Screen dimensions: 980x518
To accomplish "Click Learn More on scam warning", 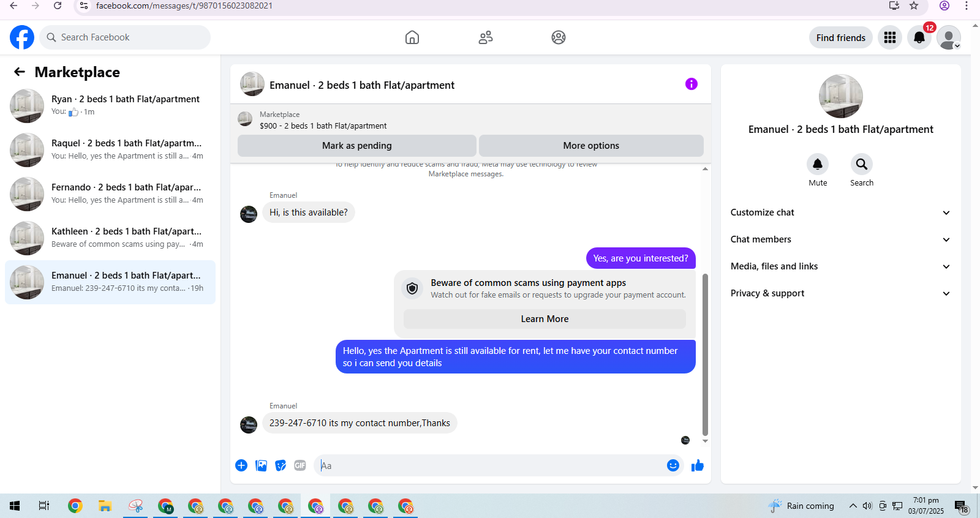I will 545,319.
